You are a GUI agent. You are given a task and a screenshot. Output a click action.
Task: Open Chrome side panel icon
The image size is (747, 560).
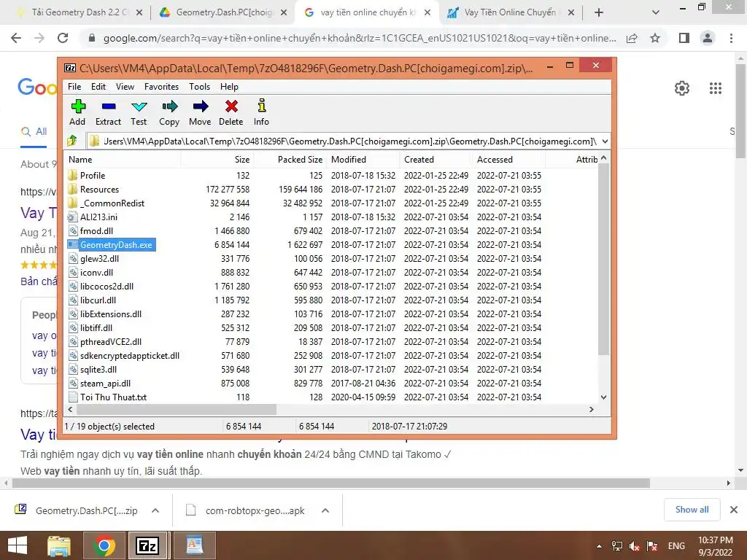click(684, 38)
